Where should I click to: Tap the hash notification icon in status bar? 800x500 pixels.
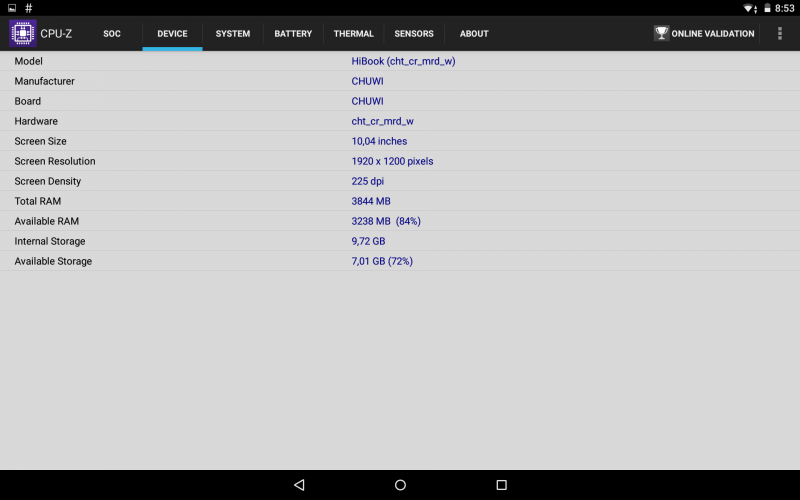29,8
